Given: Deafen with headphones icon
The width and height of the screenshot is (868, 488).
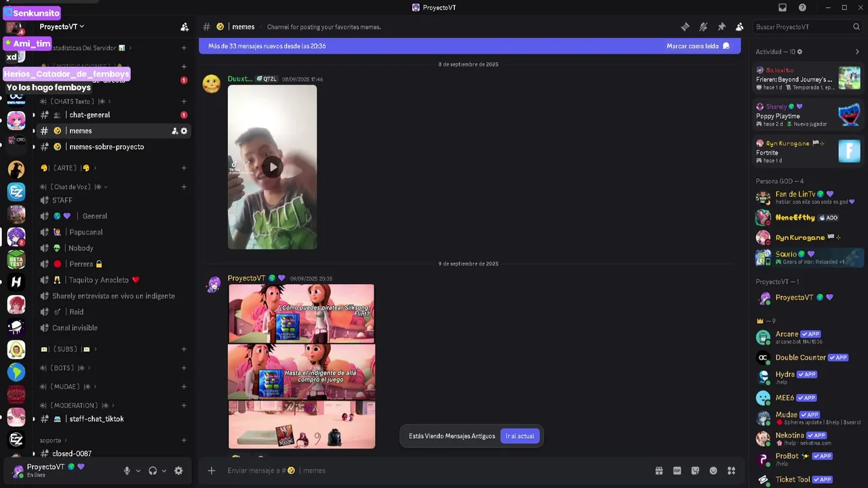Looking at the screenshot, I should [153, 470].
